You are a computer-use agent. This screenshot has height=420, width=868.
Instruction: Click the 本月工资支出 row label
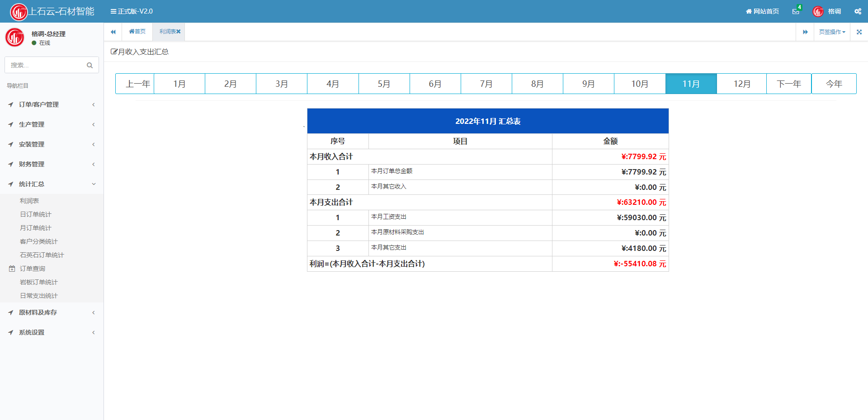389,217
